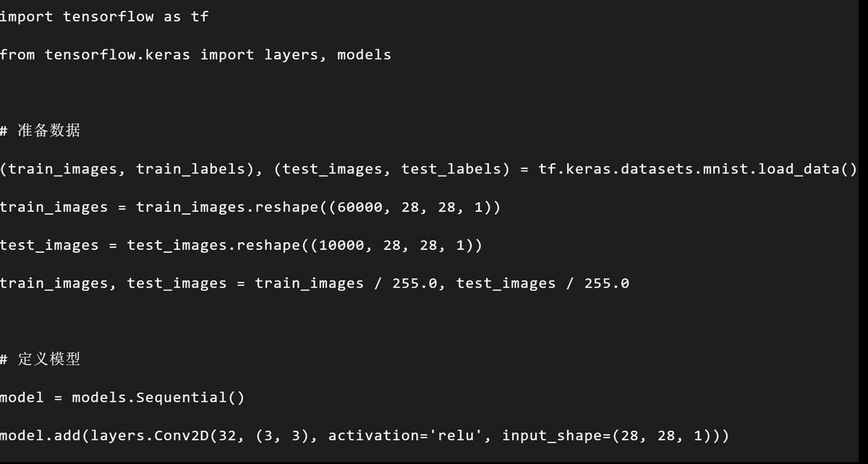
Task: Click 'models.Sequential()' call
Action: pyautogui.click(x=158, y=398)
